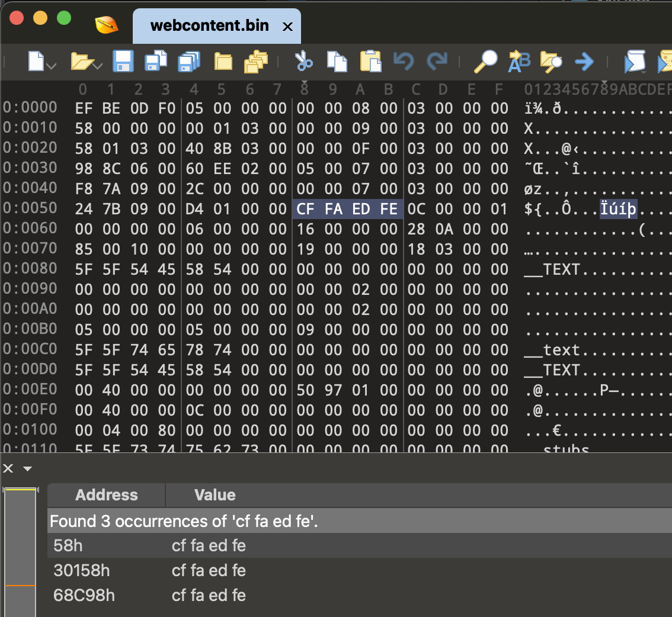Screen dimensions: 672x617
Task: Click the Find in Files icon
Action: 551,62
